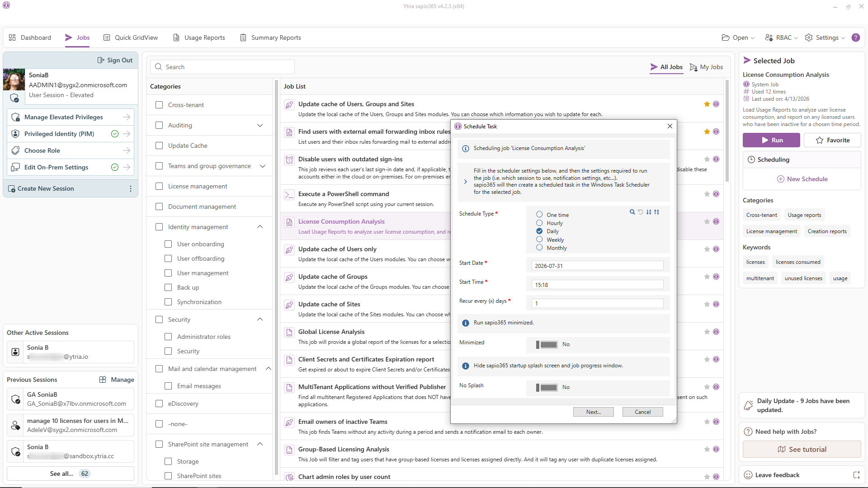
Task: Star the Email owners of inactive Teams job
Action: (x=707, y=422)
